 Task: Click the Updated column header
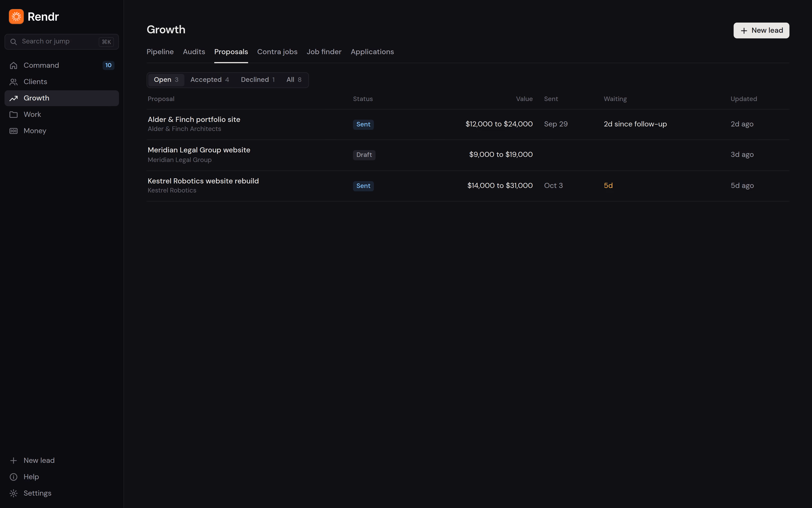coord(744,99)
